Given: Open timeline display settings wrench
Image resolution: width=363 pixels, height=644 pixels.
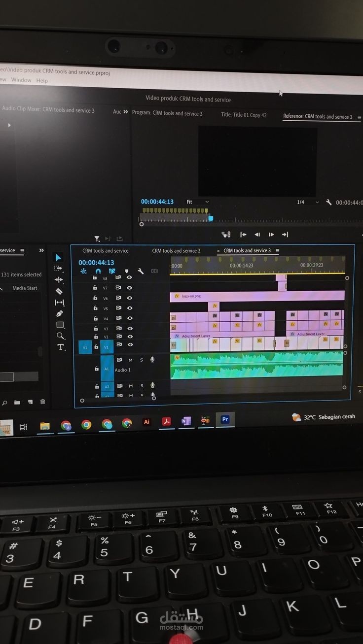Looking at the screenshot, I should (141, 271).
